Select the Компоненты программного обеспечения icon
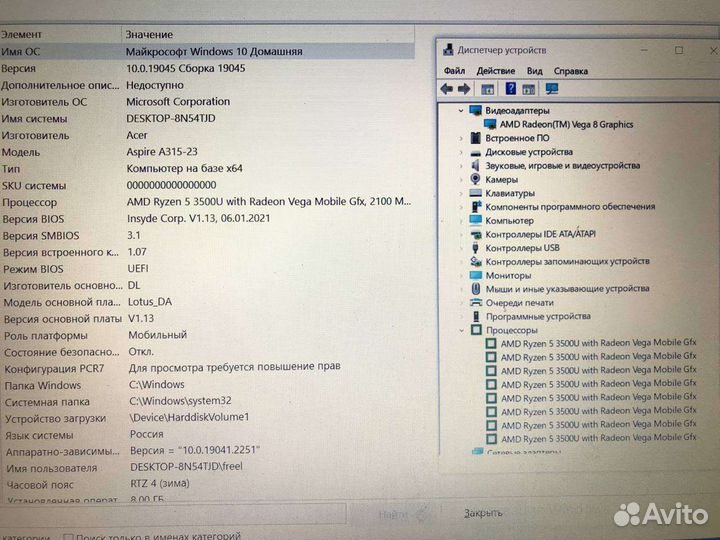The width and height of the screenshot is (720, 540). coord(476,207)
